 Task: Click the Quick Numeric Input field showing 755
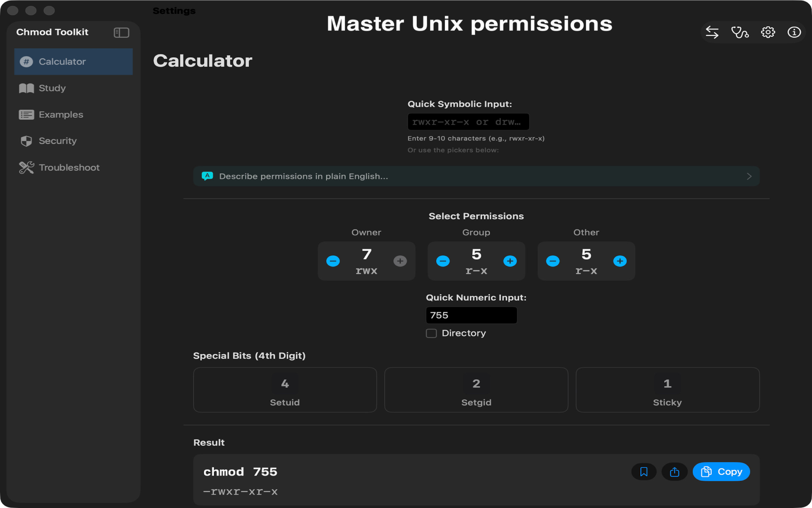(x=471, y=315)
